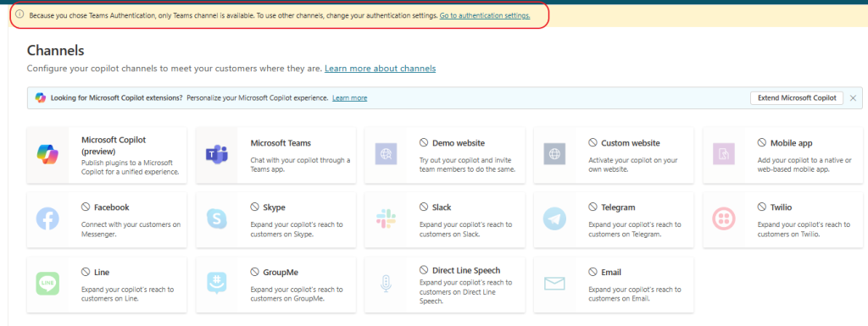Click the GroupMe logo icon

point(217,284)
